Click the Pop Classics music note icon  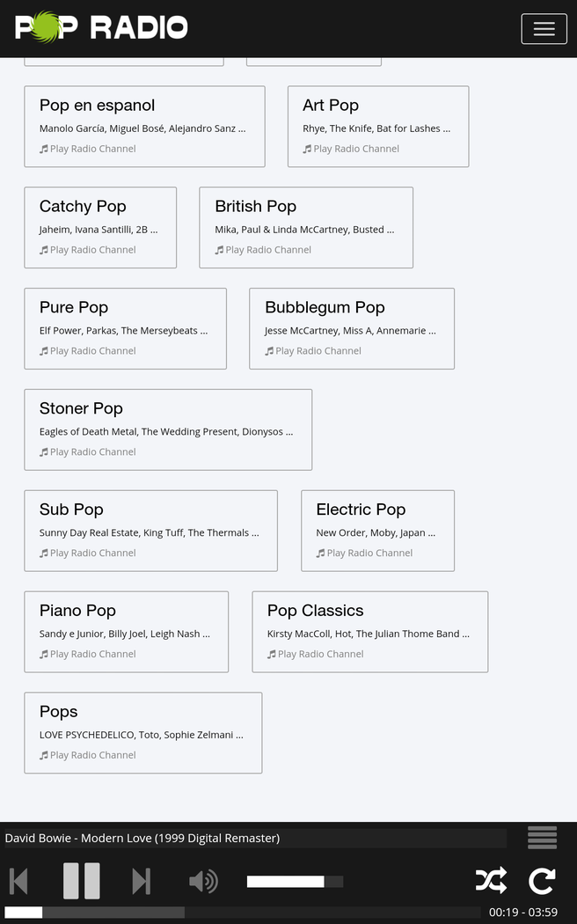click(272, 655)
